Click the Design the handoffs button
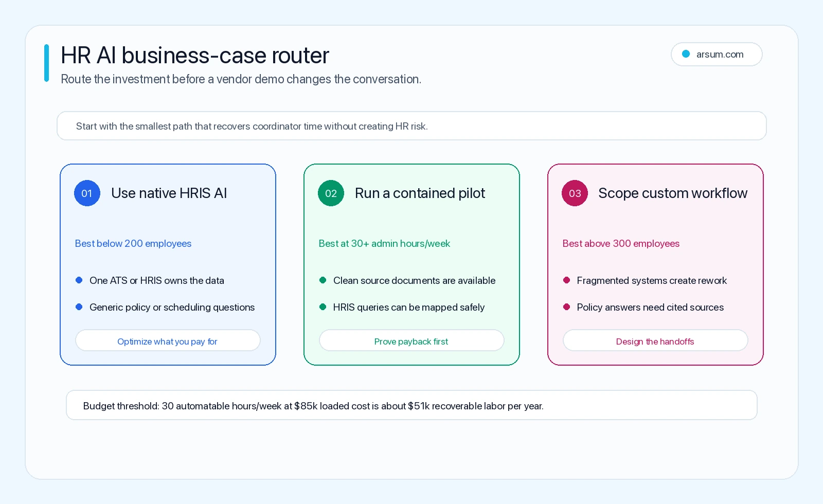The width and height of the screenshot is (823, 504). click(655, 340)
